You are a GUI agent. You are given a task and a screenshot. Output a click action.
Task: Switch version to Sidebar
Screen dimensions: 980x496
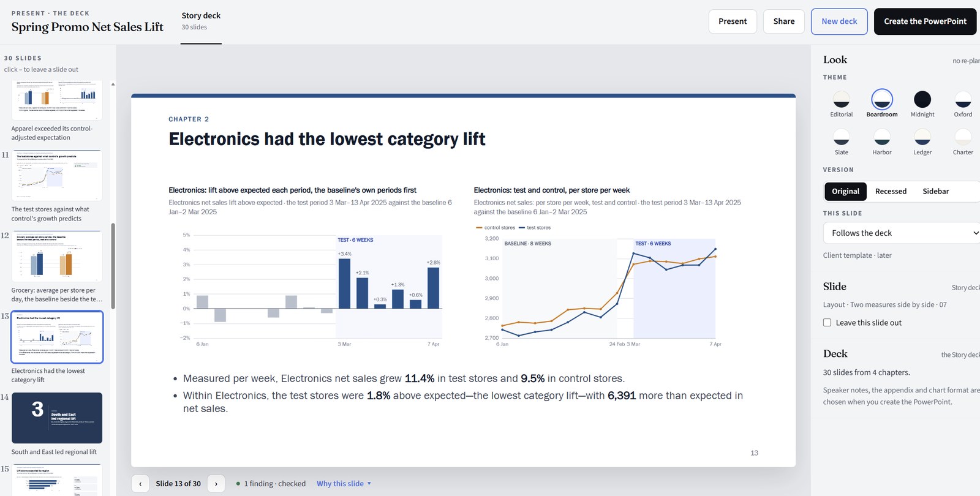point(936,191)
